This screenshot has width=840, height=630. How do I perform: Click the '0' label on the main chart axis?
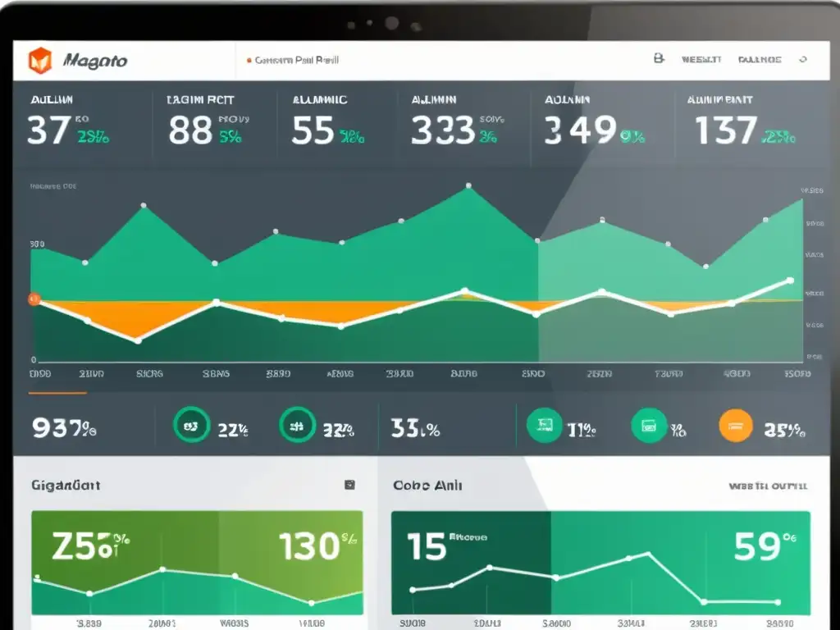click(x=34, y=360)
